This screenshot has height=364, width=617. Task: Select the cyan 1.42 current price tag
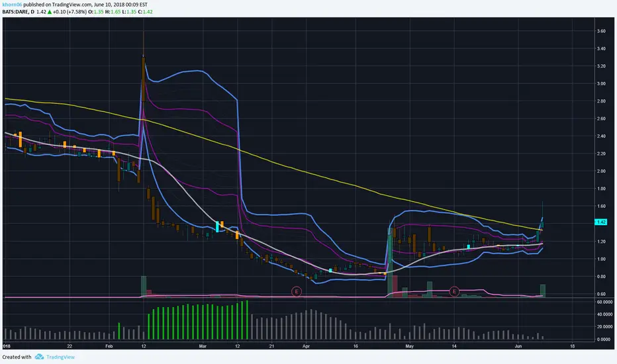[600, 222]
